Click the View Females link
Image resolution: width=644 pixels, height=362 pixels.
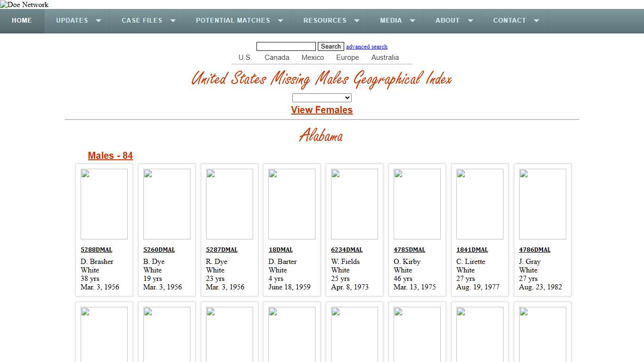(x=322, y=110)
